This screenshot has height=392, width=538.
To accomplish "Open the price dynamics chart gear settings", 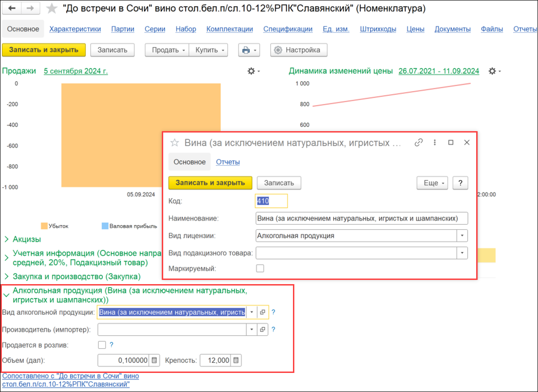I will coord(494,71).
